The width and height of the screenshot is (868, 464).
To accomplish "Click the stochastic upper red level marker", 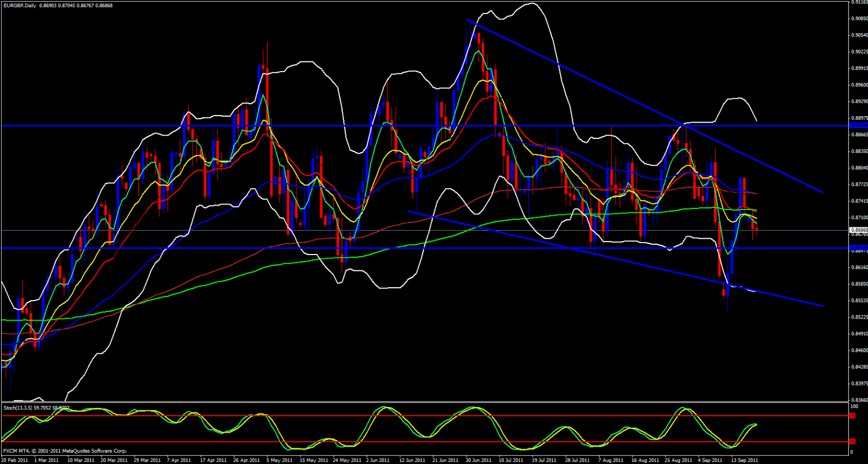I will click(x=852, y=416).
